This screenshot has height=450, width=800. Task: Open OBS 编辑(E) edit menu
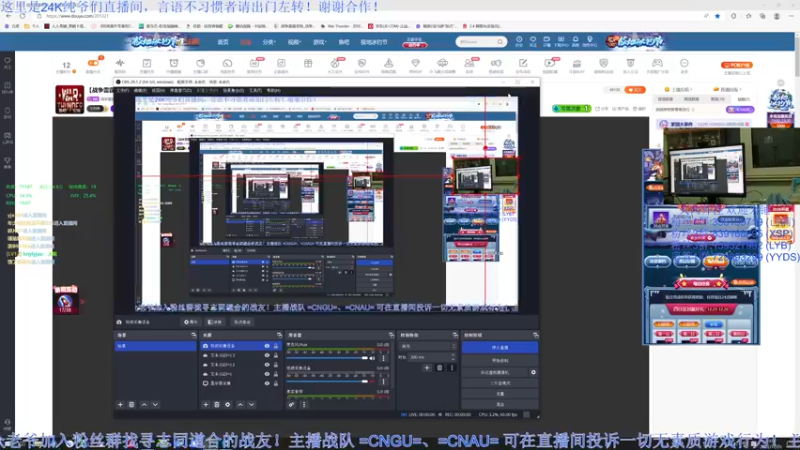(140, 90)
